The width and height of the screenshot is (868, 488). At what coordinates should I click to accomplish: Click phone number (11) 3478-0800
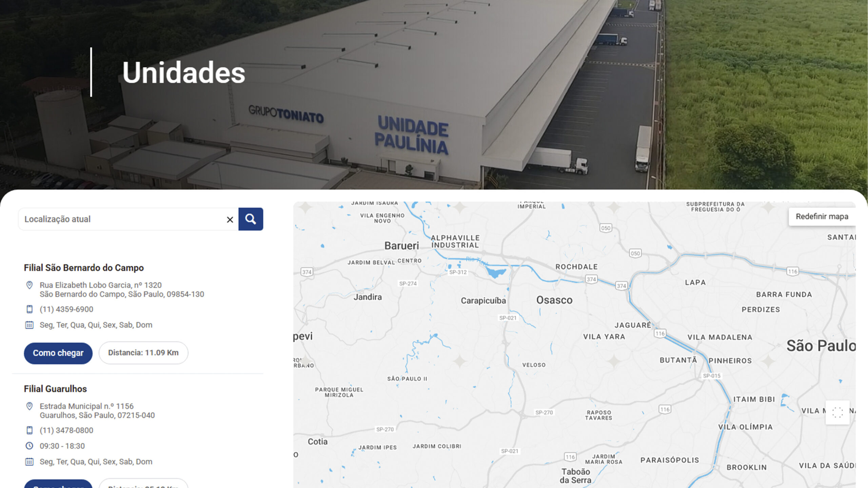pos(66,430)
